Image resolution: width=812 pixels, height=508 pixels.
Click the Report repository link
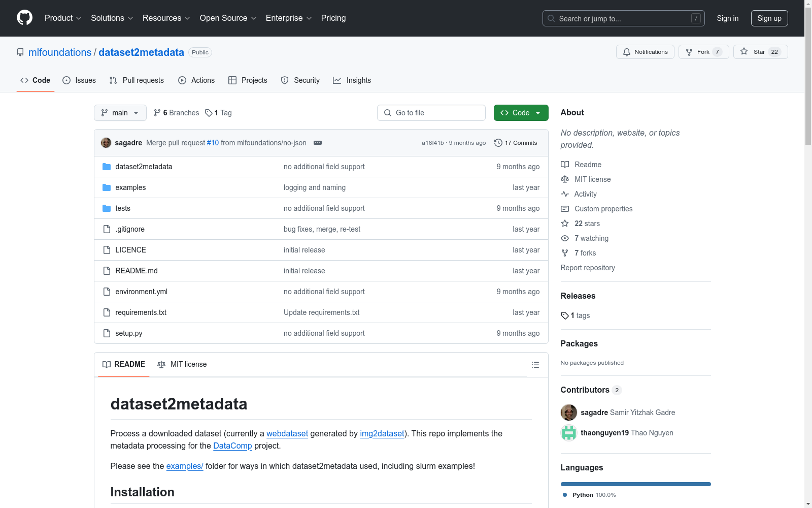(x=588, y=268)
